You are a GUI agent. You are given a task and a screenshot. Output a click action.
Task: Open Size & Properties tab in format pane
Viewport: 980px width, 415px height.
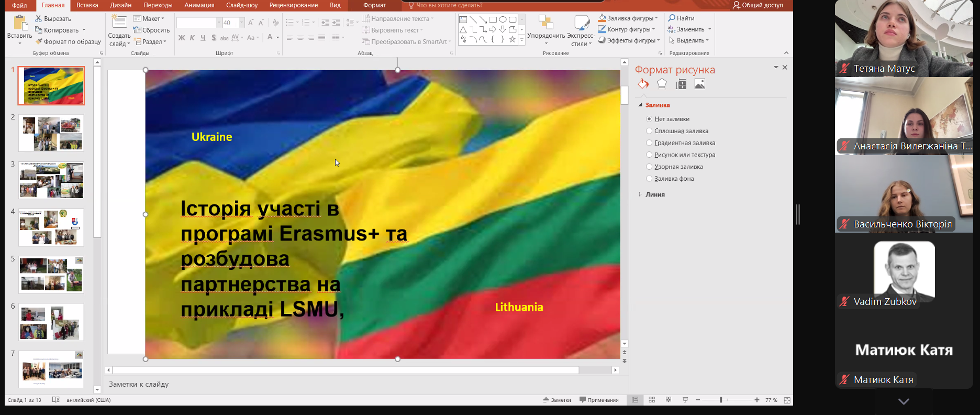(681, 84)
